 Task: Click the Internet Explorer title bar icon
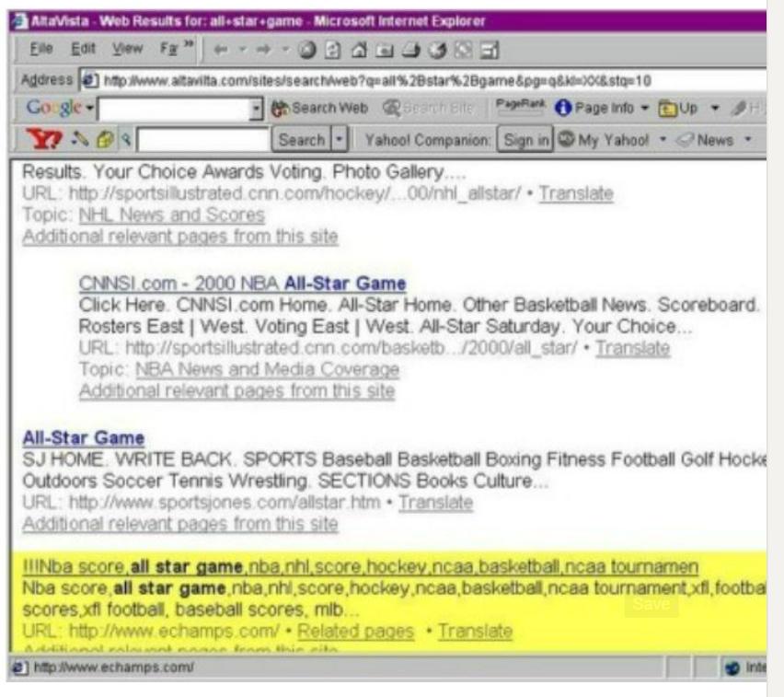coord(19,21)
